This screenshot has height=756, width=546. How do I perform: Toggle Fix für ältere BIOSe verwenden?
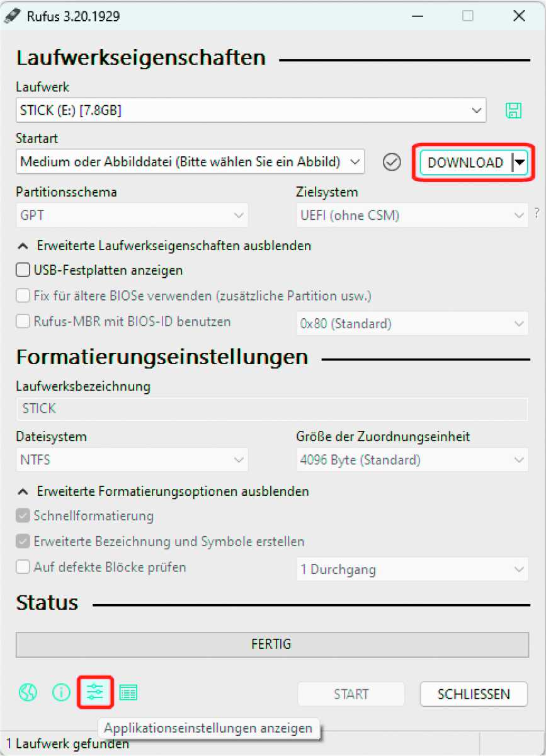click(23, 295)
